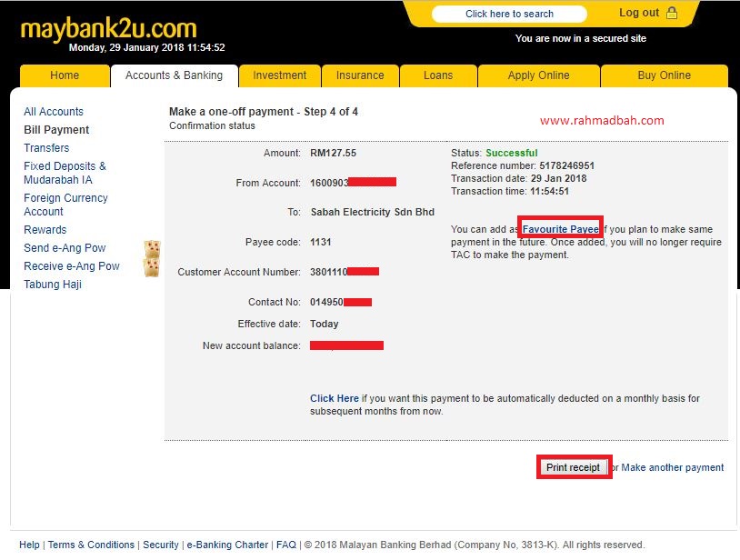Switch to Accounts & Banking tab
Viewport: 740px width, 560px height.
point(175,75)
